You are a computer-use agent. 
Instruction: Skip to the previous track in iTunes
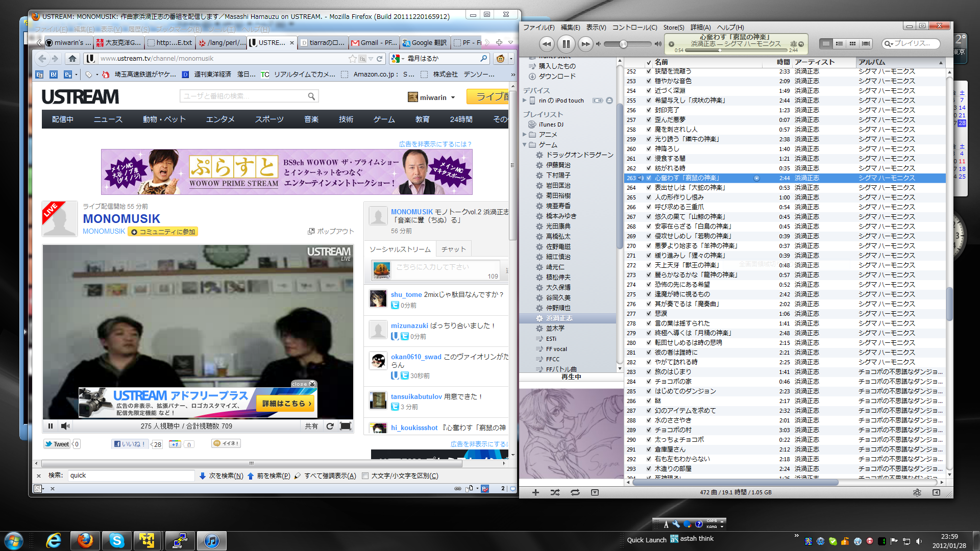(547, 44)
